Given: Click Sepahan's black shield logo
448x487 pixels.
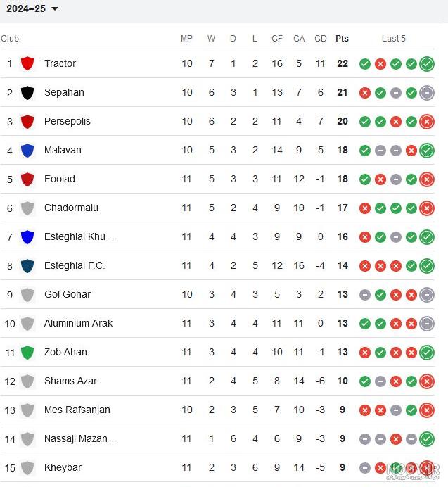Looking at the screenshot, I should [27, 93].
